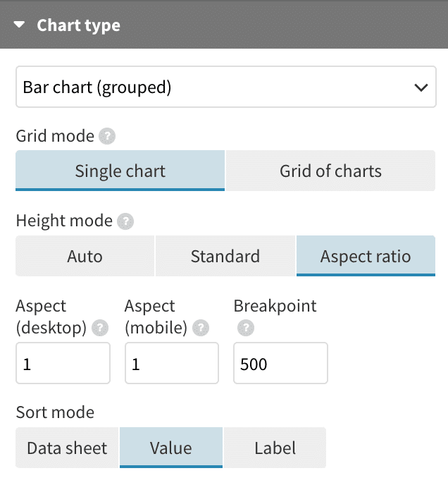This screenshot has height=485, width=448.
Task: Click the Chart type header title
Action: tap(78, 25)
